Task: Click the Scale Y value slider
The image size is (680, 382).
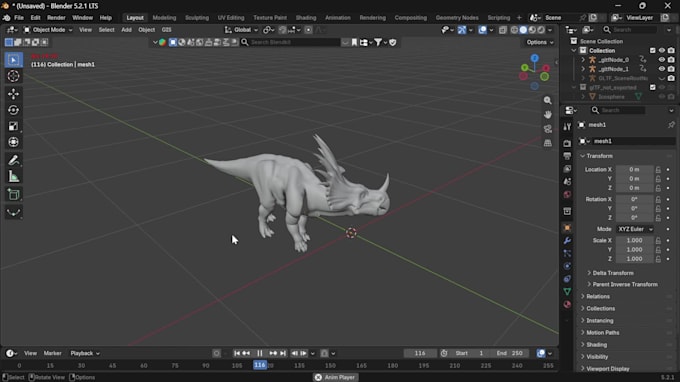Action: [x=634, y=250]
